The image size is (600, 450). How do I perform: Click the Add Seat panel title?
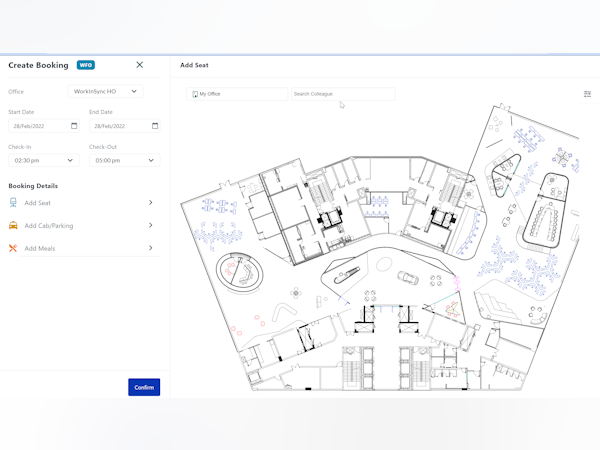coord(194,65)
